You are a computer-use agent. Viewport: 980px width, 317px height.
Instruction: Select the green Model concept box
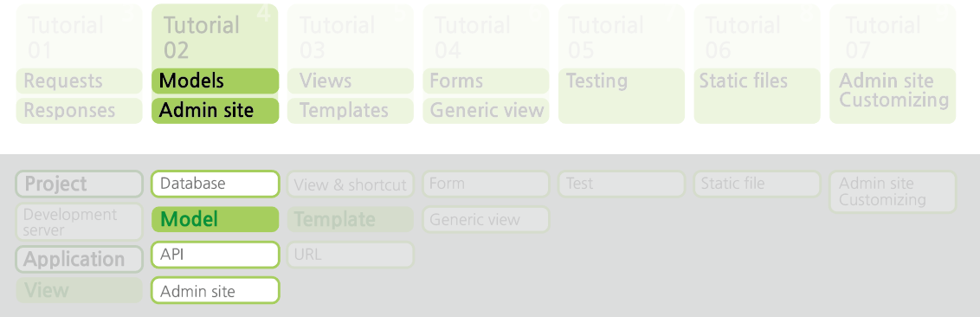(x=215, y=219)
